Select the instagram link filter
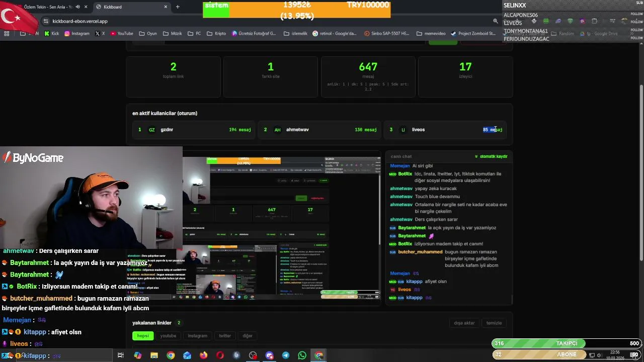This screenshot has width=644, height=362. click(x=197, y=336)
